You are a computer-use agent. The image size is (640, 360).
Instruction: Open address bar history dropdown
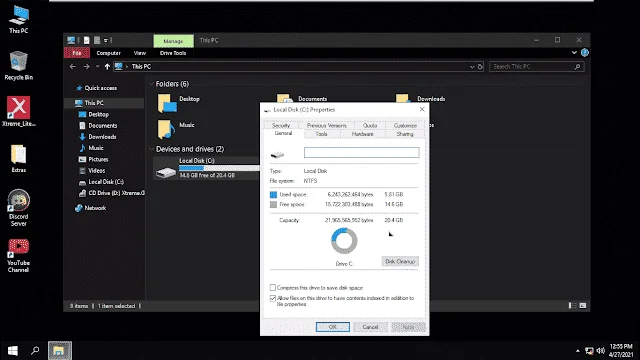pos(472,67)
